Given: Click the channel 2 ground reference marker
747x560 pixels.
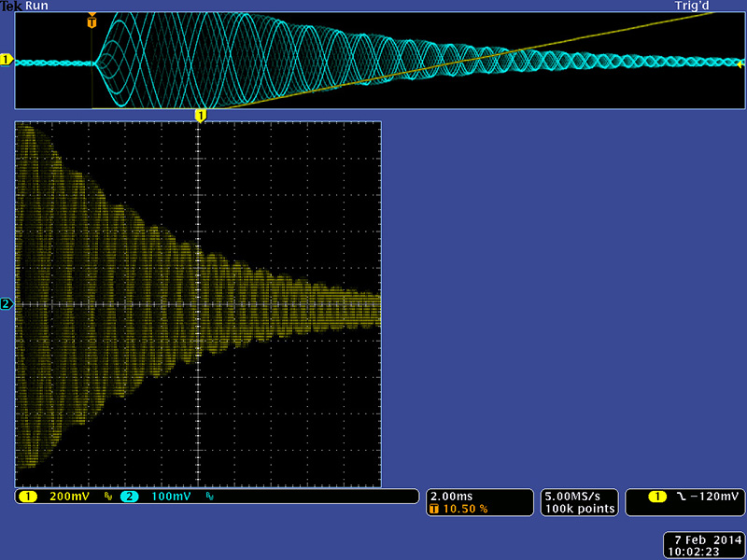Looking at the screenshot, I should [x=6, y=304].
